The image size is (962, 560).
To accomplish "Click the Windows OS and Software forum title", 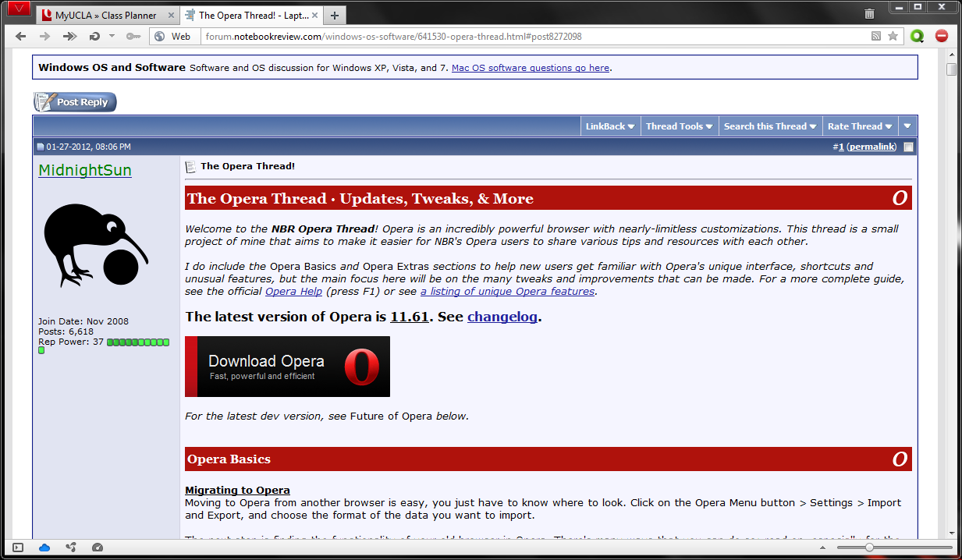I will pos(112,67).
